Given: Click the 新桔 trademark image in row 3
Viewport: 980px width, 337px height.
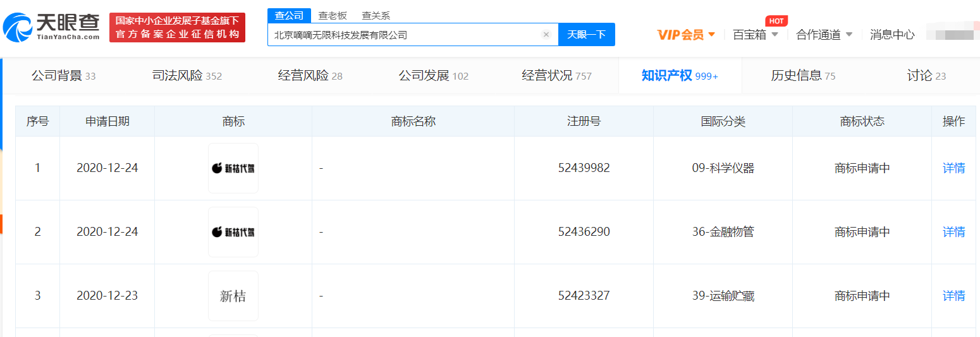Looking at the screenshot, I should point(233,296).
